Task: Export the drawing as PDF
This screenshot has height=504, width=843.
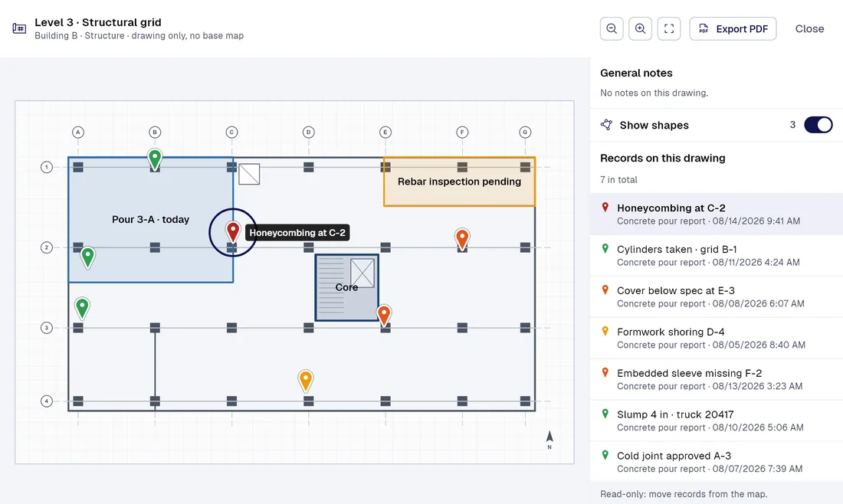Action: click(733, 28)
